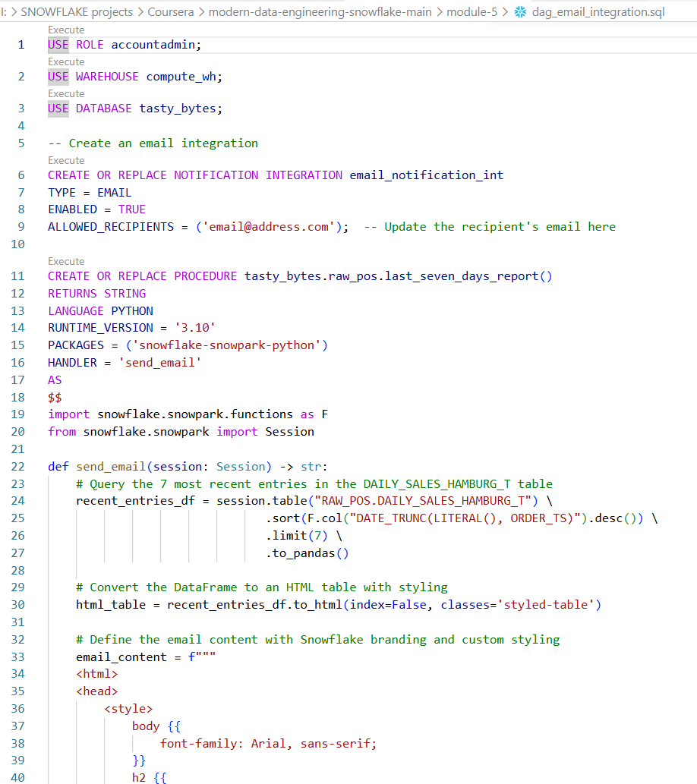This screenshot has height=784, width=697.
Task: Click 'ENABLED = TRUE' line
Action: 96,209
